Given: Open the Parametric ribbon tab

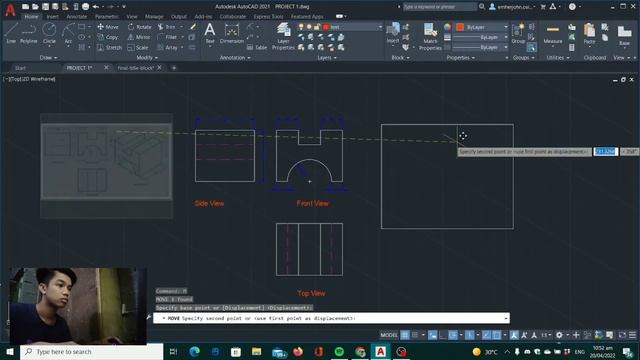Looking at the screenshot, I should (107, 17).
